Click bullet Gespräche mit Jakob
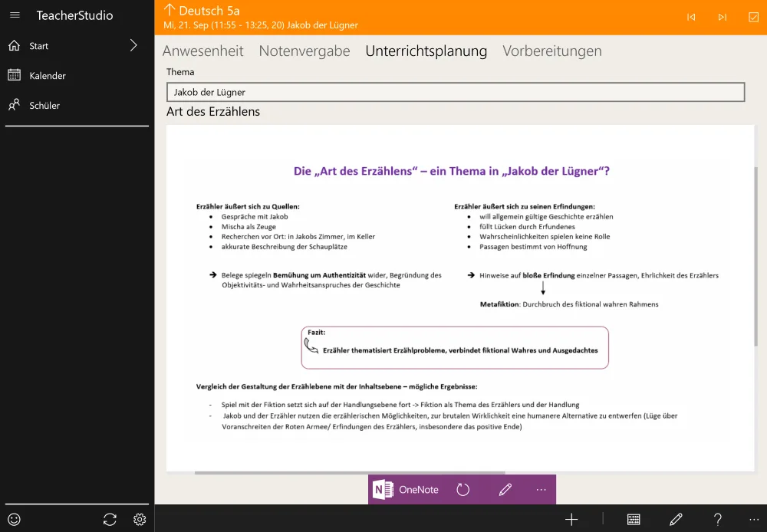767x532 pixels. coord(255,217)
